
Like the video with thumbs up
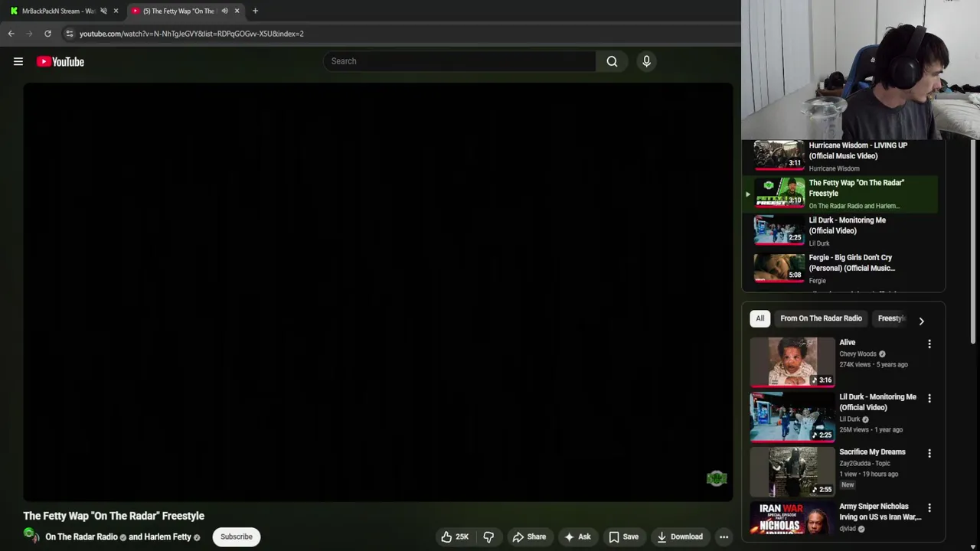454,536
